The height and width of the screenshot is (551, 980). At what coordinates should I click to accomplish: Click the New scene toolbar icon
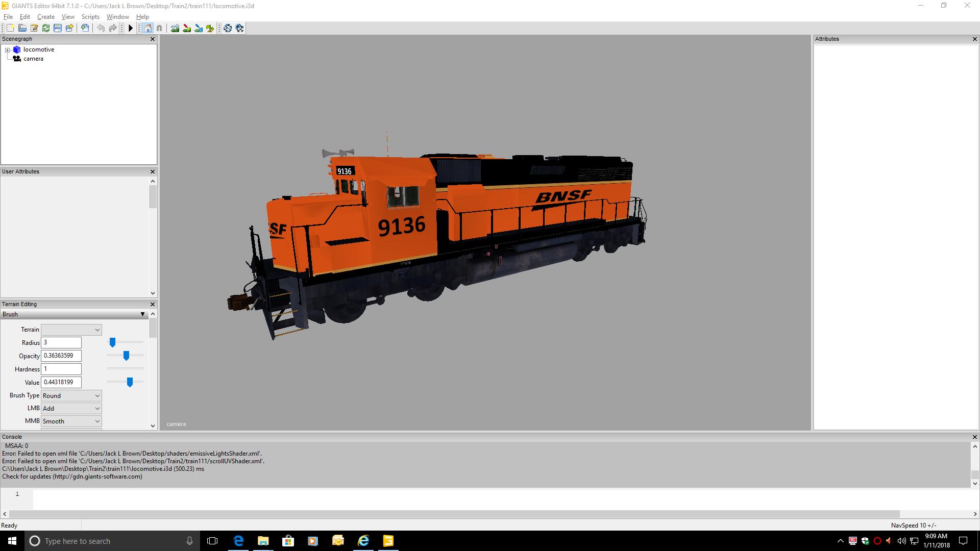pos(10,28)
